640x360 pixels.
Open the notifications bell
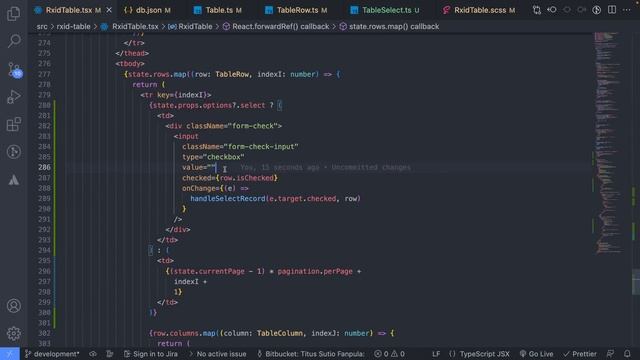627,354
